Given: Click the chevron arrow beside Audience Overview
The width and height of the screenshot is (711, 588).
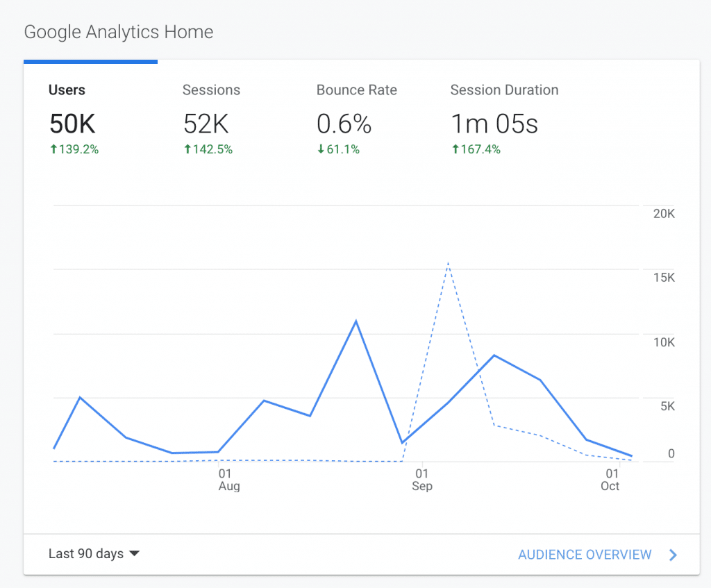Looking at the screenshot, I should click(673, 555).
